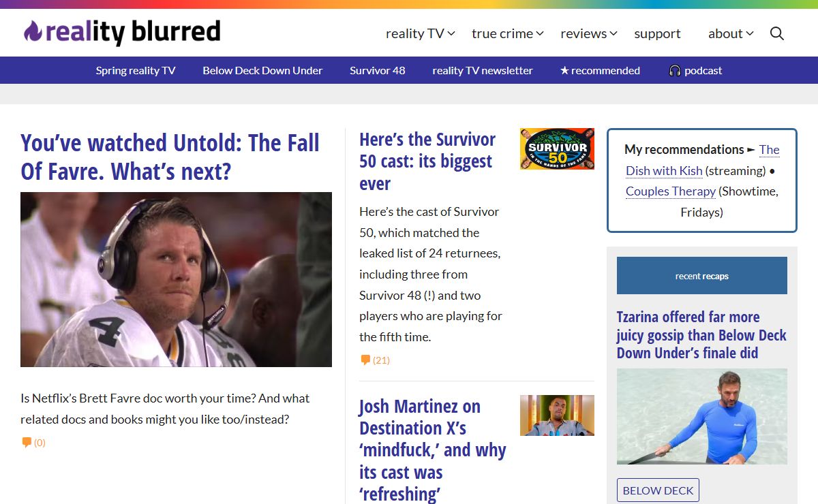Open the podcast headphones link

tap(695, 70)
